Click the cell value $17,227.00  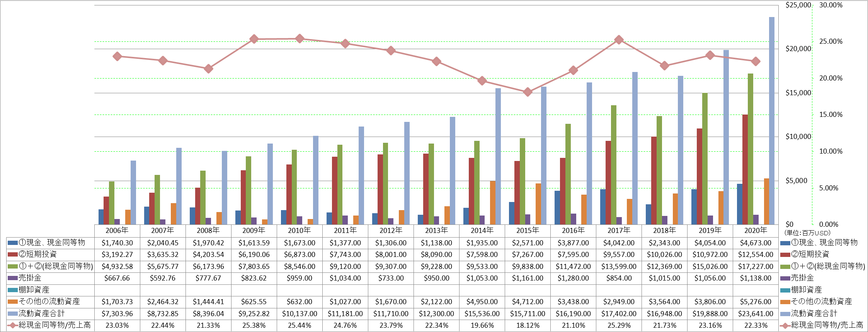point(756,267)
